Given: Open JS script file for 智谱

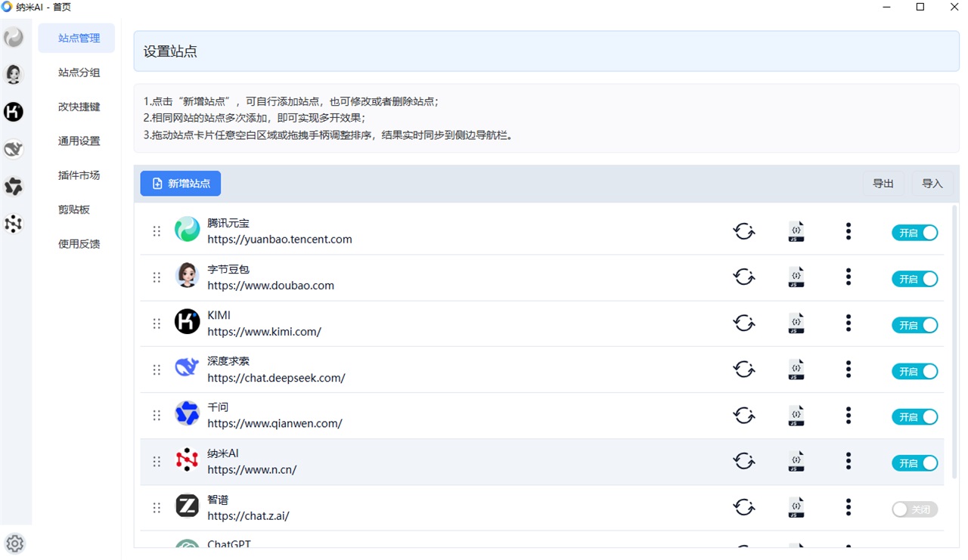Looking at the screenshot, I should coord(796,508).
